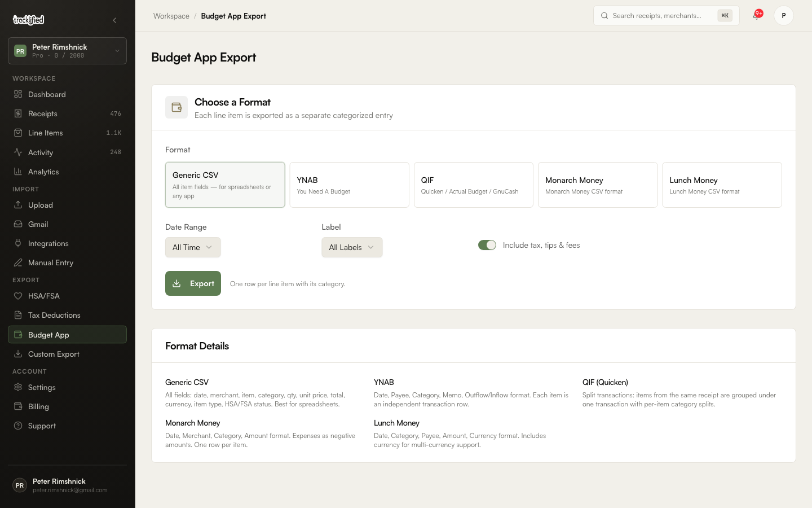Image resolution: width=812 pixels, height=508 pixels.
Task: Click the Settings gear icon
Action: pos(18,387)
